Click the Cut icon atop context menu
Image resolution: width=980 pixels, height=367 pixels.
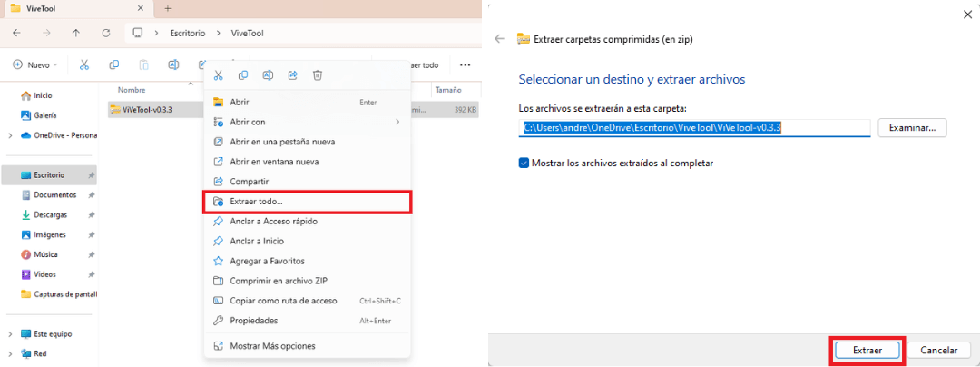tap(218, 75)
